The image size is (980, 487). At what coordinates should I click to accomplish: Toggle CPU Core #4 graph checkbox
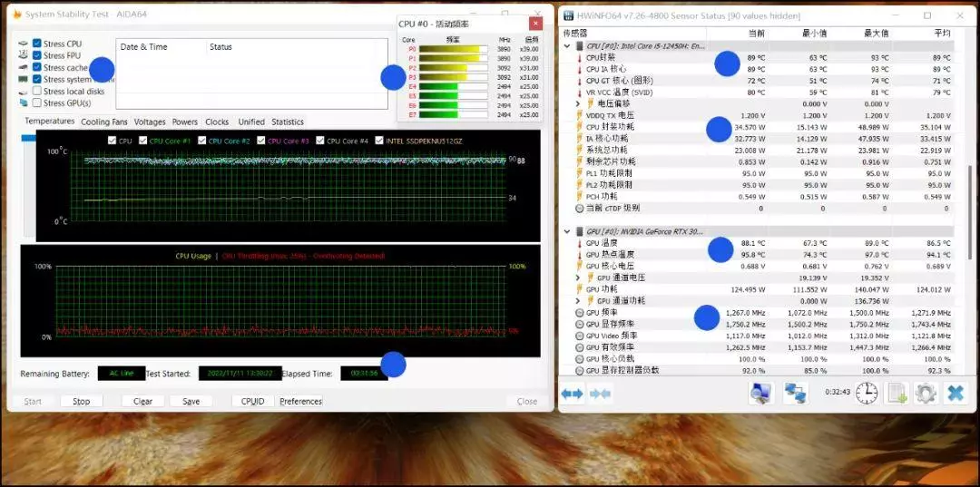pyautogui.click(x=320, y=141)
